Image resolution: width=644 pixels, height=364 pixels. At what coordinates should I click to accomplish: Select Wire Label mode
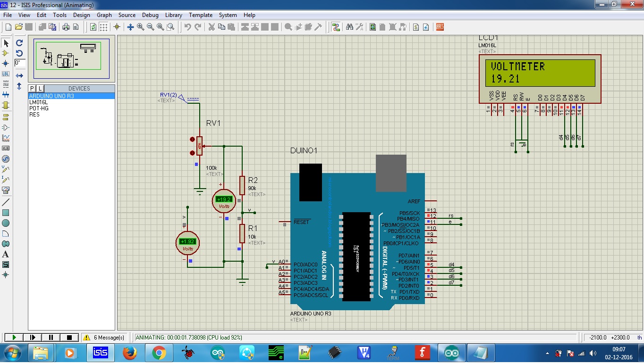6,74
